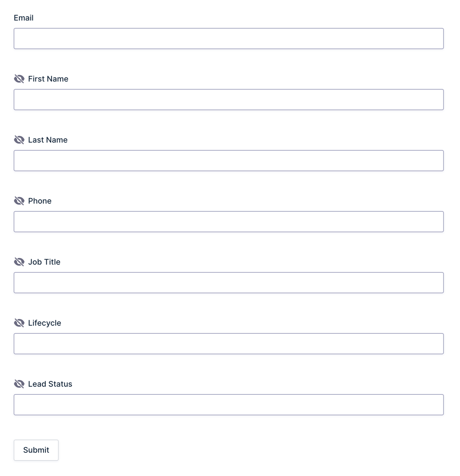Click the hidden-eye icon beside Lifecycle
Screen dimensions: 460x476
[19, 323]
